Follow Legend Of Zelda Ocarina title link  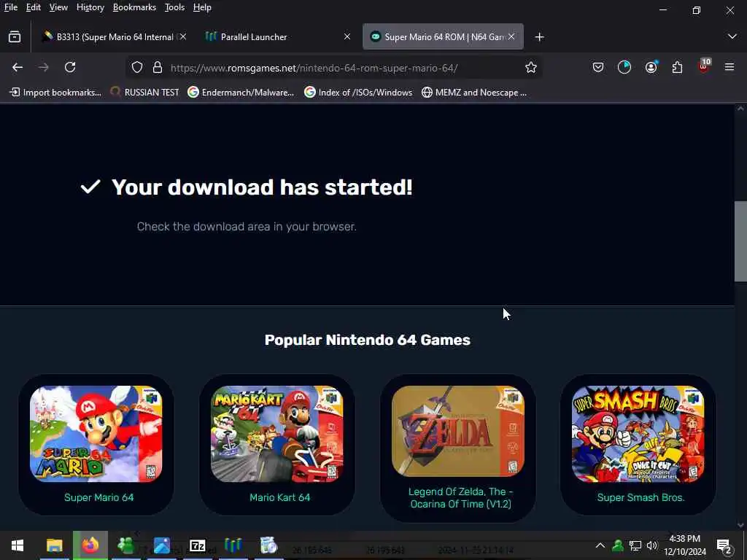[x=461, y=497]
